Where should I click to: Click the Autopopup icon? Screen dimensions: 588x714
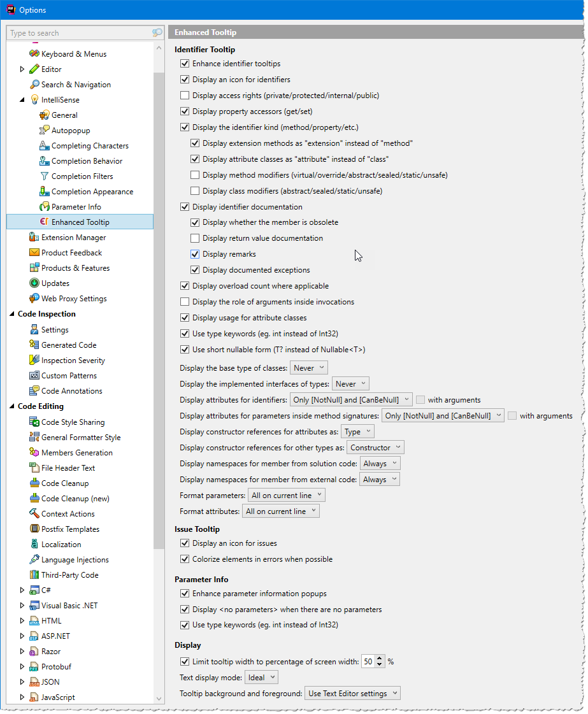[x=44, y=130]
